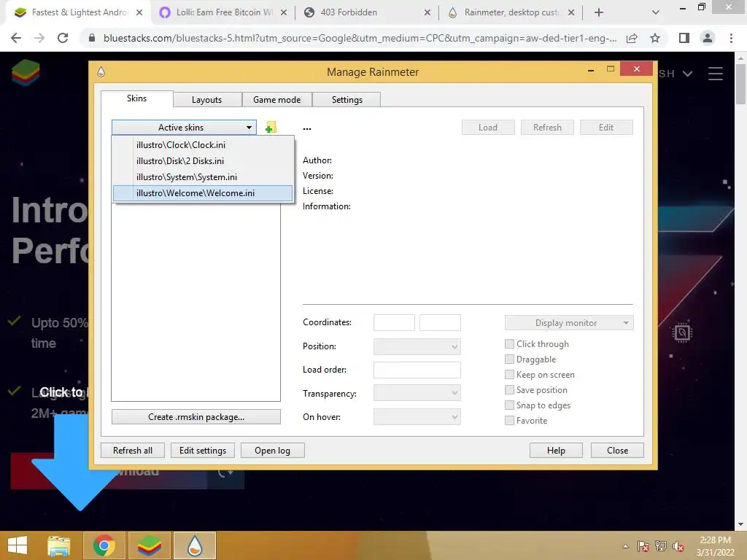Expand the Transparency dropdown

tap(417, 393)
